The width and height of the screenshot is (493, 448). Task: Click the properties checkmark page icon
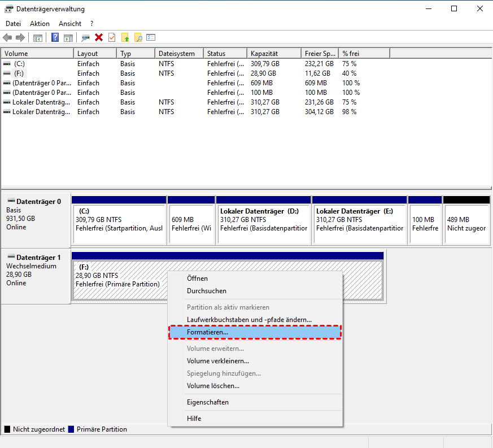tap(112, 38)
